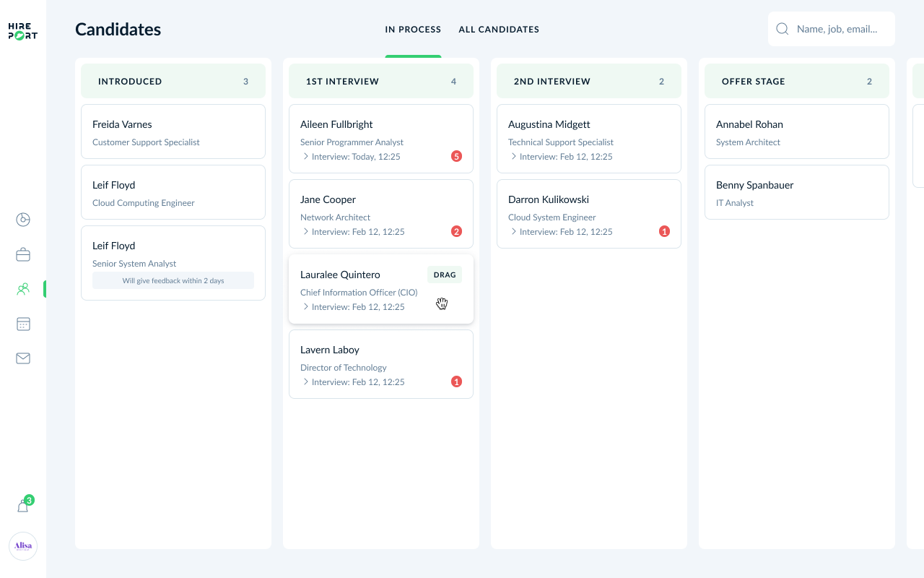The height and width of the screenshot is (578, 924).
Task: Expand Lavern Laboy's interview details chevron
Action: [x=305, y=381]
